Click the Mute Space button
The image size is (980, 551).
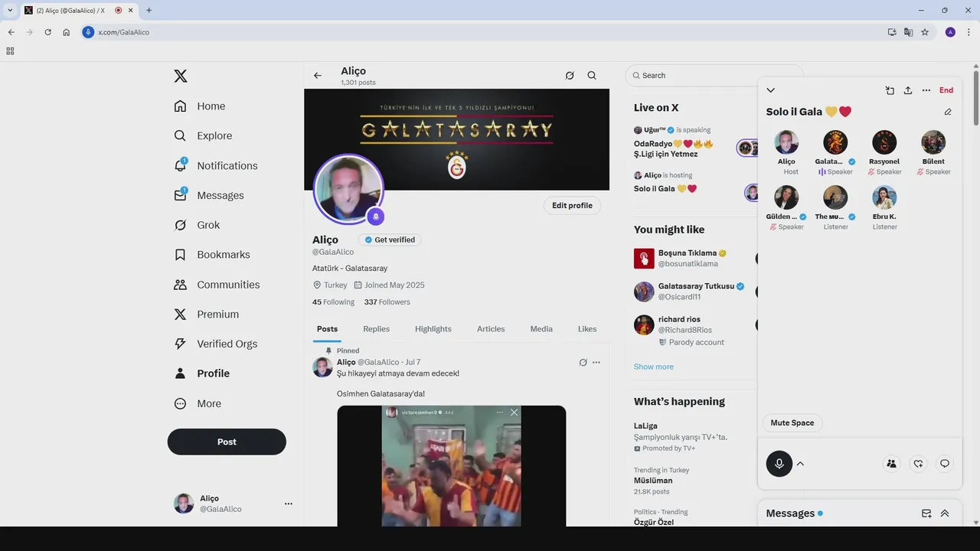(792, 423)
